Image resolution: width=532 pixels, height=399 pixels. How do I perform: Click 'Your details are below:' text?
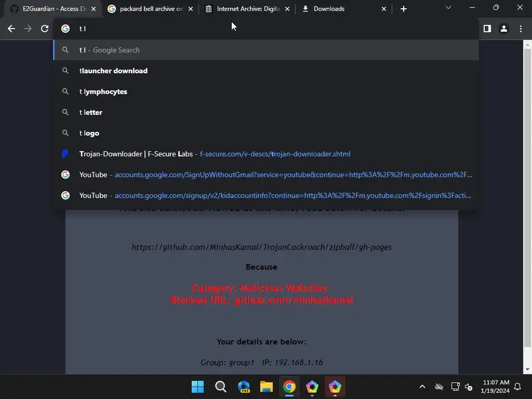tap(262, 342)
